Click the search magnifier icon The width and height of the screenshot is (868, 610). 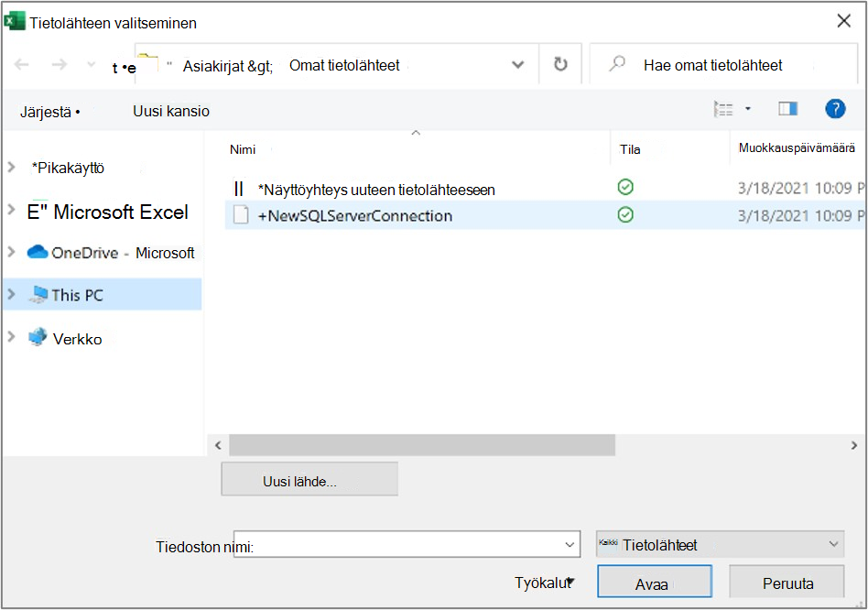pyautogui.click(x=617, y=64)
